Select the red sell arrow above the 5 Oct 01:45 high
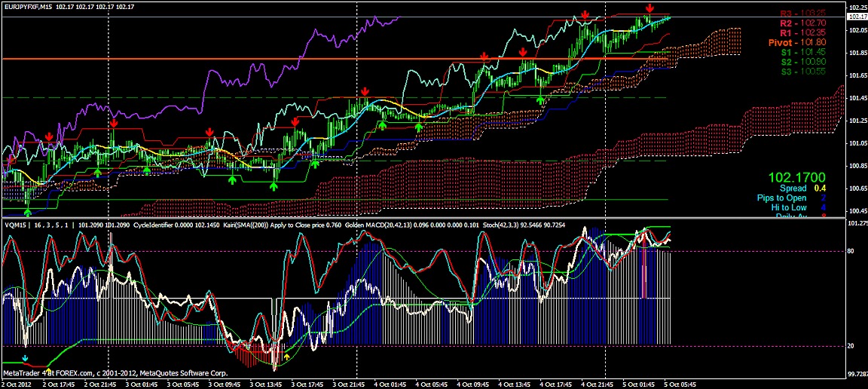The width and height of the screenshot is (868, 389). [x=650, y=8]
